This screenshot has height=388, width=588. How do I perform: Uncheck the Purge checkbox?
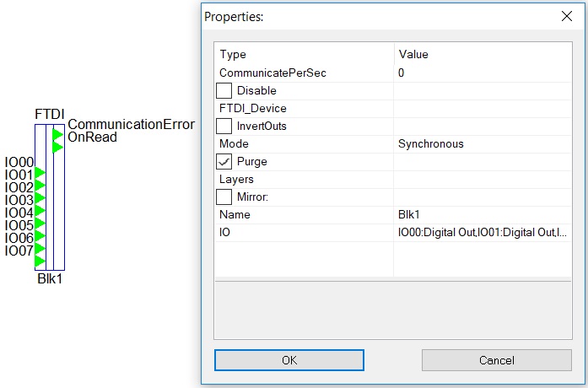click(224, 162)
